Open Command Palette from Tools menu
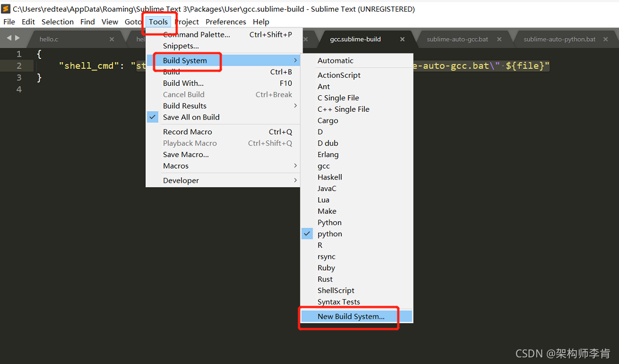Screen dimensions: 619x364 pyautogui.click(x=223, y=34)
